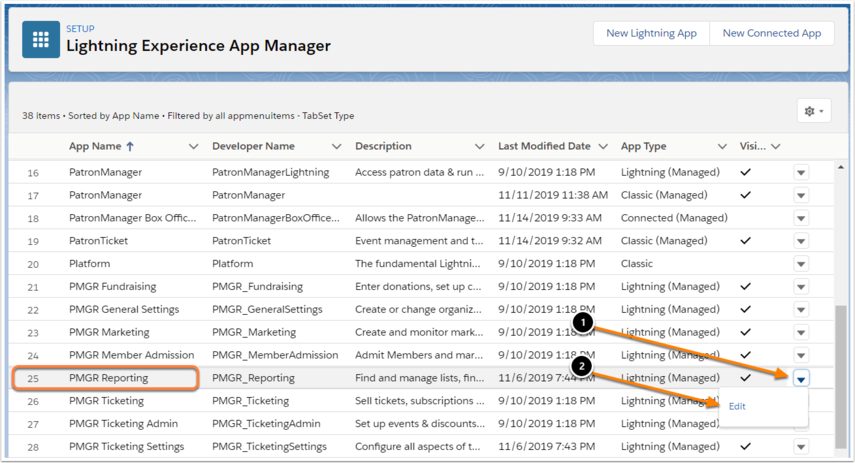
Task: Click visible checkmark for PMGR Ticketing Settings
Action: tap(745, 446)
